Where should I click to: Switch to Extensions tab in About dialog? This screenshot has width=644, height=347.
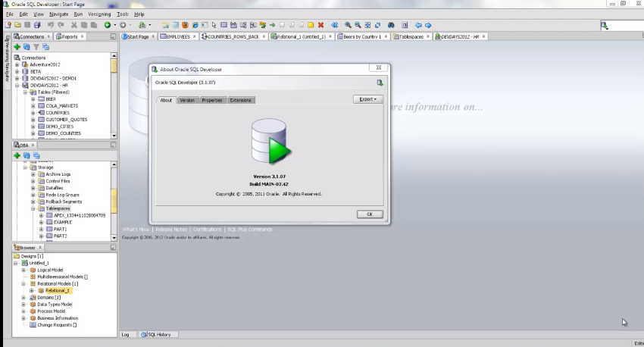pos(241,100)
